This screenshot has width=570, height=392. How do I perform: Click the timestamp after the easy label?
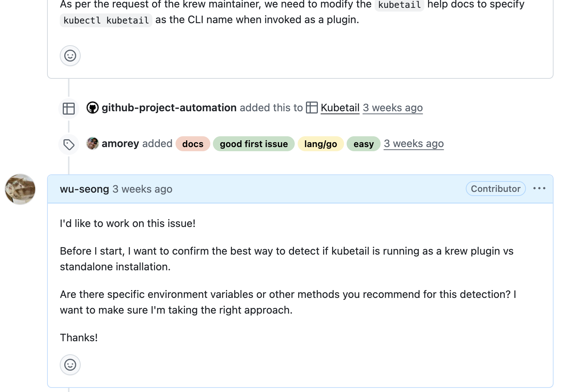coord(413,144)
